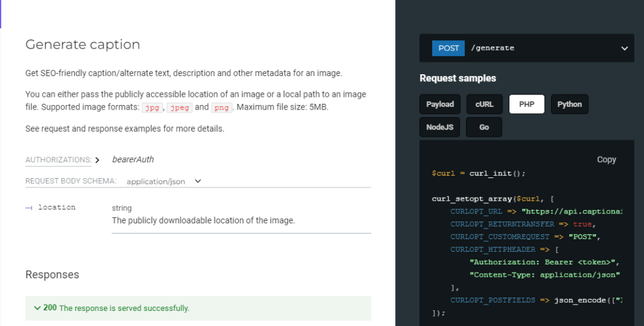Viewport: 644px width, 326px height.
Task: Click the bearerAuth authorization text
Action: pyautogui.click(x=133, y=160)
